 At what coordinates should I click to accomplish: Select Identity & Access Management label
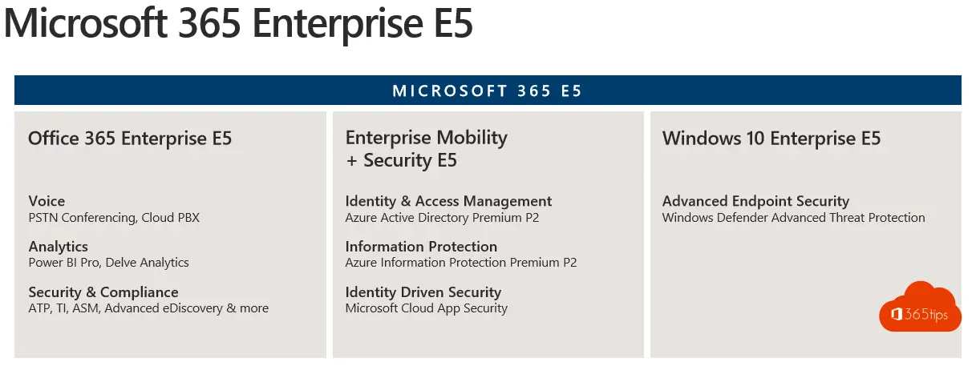[449, 201]
